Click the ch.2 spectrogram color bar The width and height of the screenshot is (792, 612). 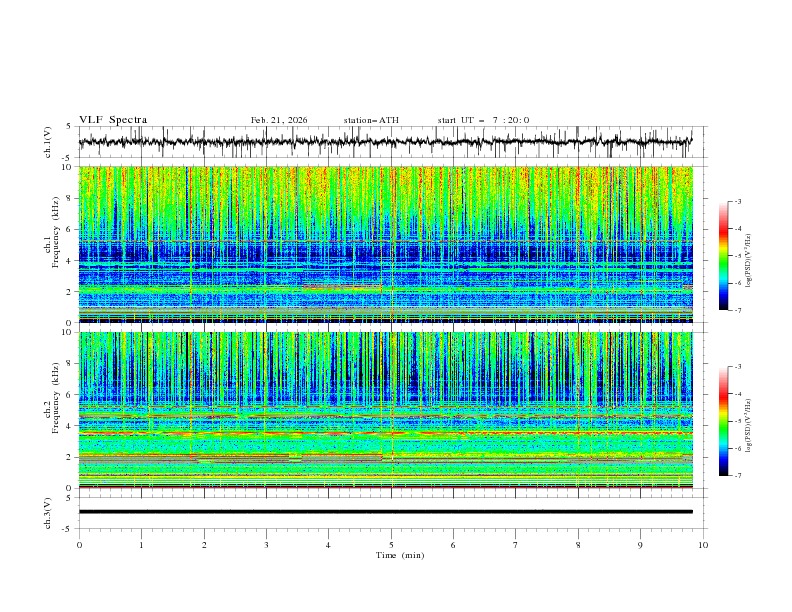point(723,421)
